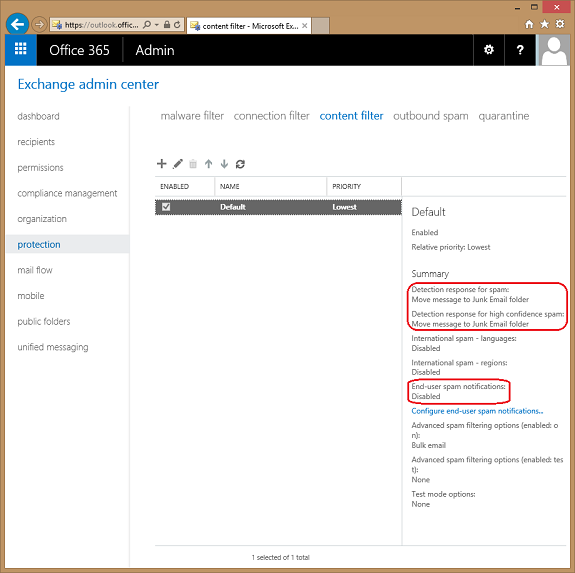Click the search magnifier in address bar
The width and height of the screenshot is (575, 573).
click(147, 25)
